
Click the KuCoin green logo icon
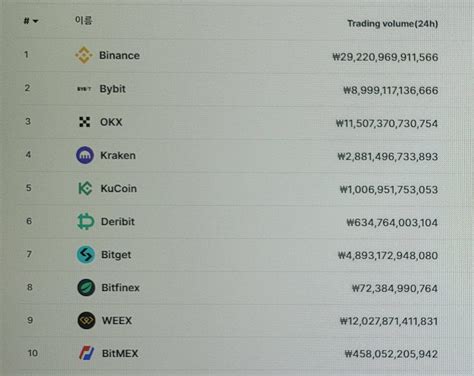(x=85, y=188)
